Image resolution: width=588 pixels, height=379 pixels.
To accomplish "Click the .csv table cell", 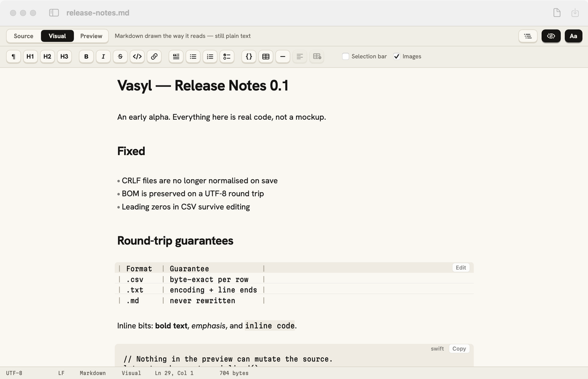I will click(134, 279).
